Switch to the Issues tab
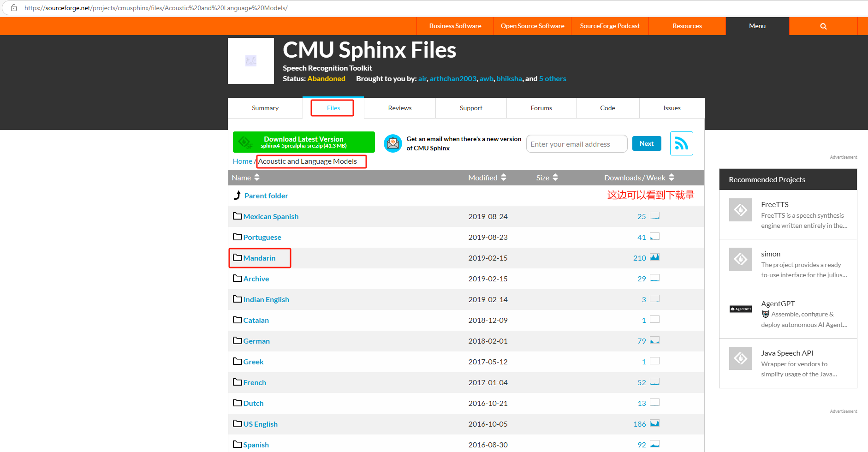 (x=672, y=108)
